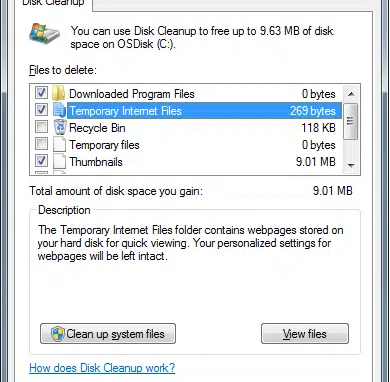Click the Disk Cleanup drive icon at top
Screen dimensions: 390x382
[44, 33]
